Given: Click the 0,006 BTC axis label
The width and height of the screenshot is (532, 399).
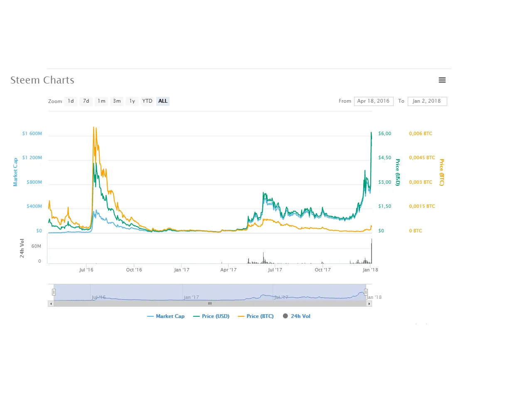Looking at the screenshot, I should click(421, 133).
